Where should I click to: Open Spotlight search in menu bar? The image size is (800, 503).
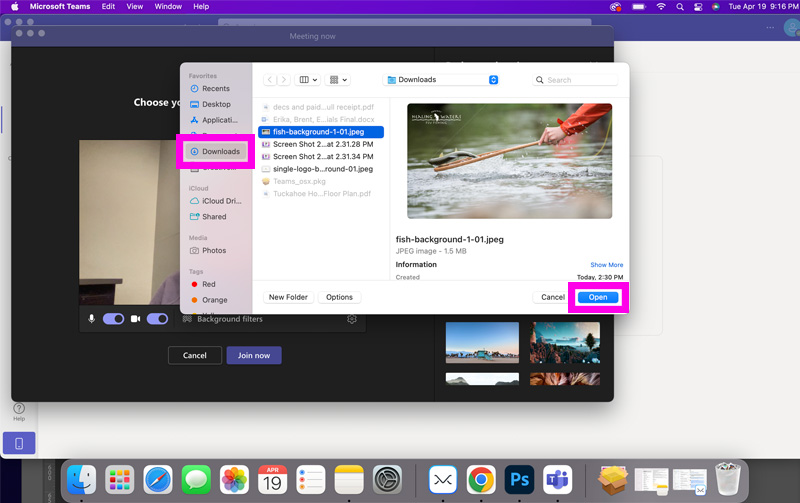click(680, 7)
